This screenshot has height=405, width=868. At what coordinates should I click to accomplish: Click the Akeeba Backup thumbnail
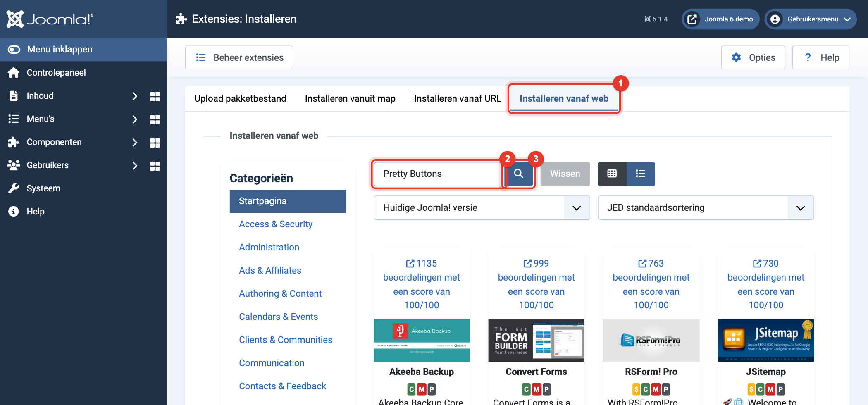[422, 341]
